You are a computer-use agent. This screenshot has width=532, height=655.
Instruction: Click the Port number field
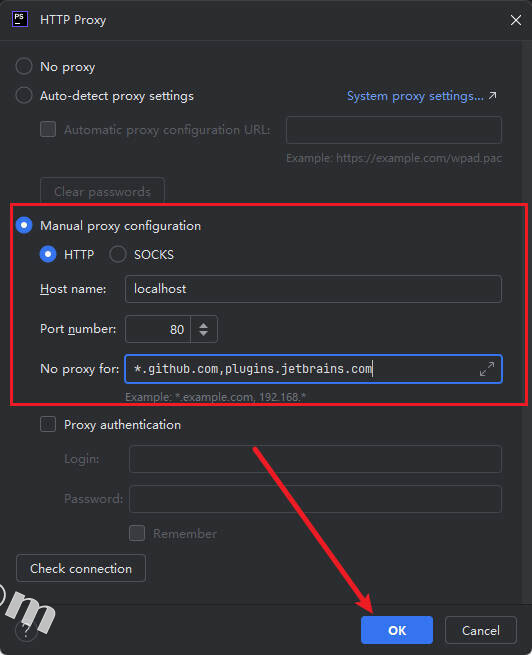[x=158, y=329]
